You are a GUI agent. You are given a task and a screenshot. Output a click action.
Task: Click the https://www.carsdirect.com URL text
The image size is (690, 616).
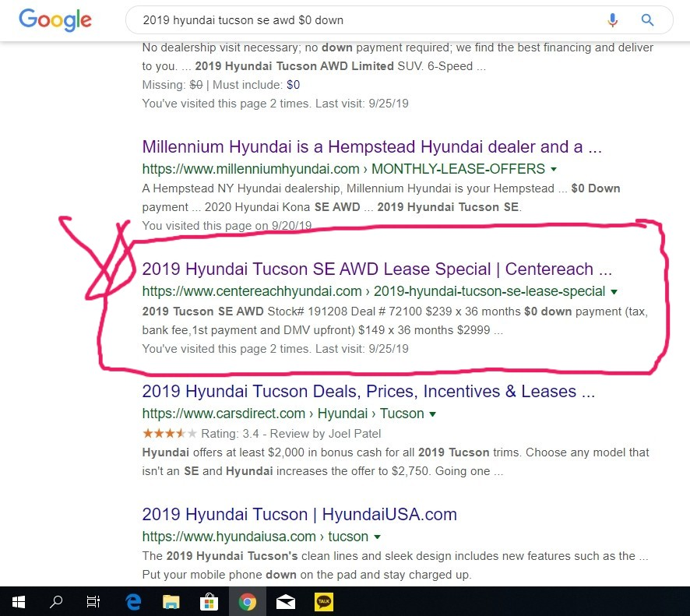[224, 414]
